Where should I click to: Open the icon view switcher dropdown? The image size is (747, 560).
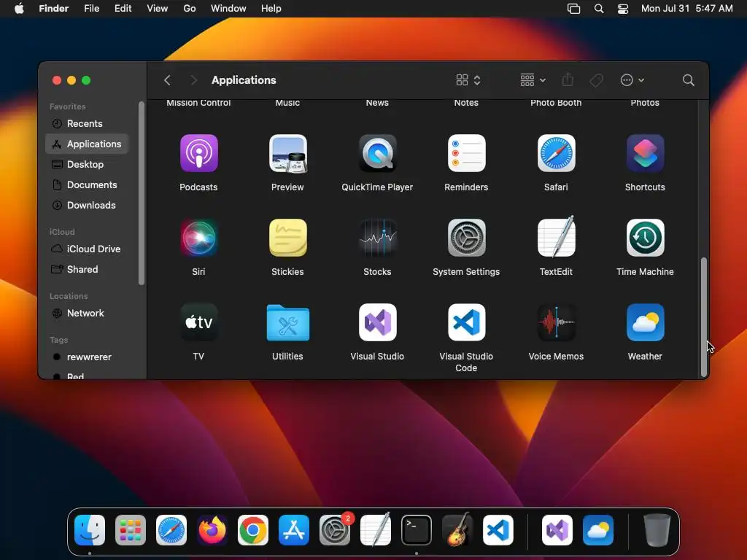pyautogui.click(x=468, y=80)
